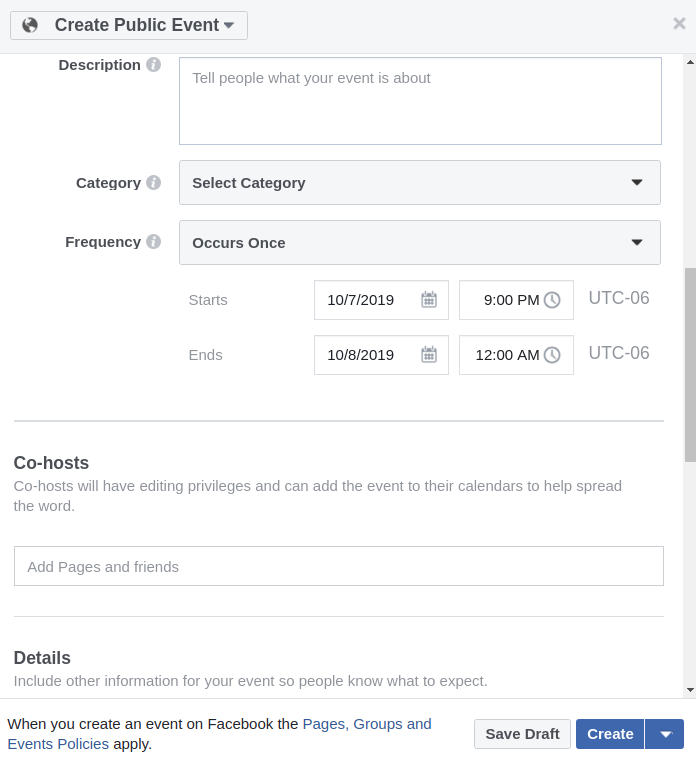
Task: Focus the event Description text area
Action: (420, 101)
